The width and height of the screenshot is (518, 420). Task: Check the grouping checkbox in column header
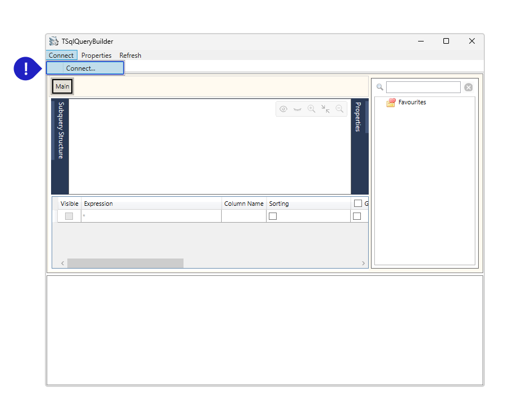358,204
